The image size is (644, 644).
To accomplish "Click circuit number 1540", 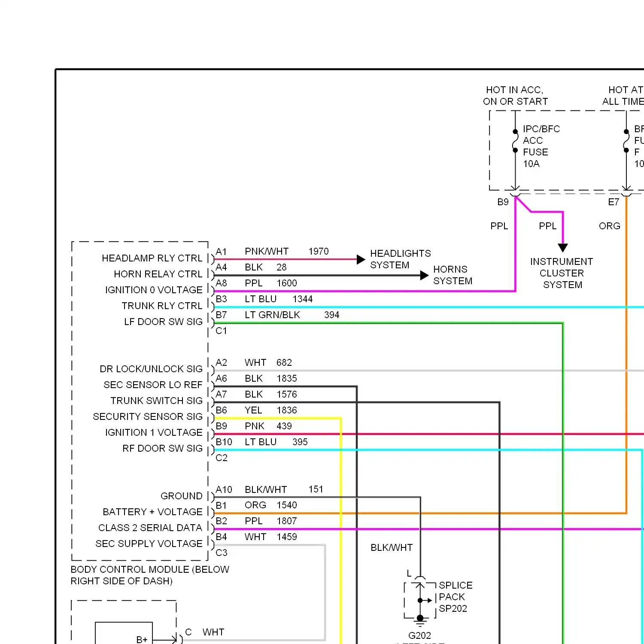I will pyautogui.click(x=287, y=505).
